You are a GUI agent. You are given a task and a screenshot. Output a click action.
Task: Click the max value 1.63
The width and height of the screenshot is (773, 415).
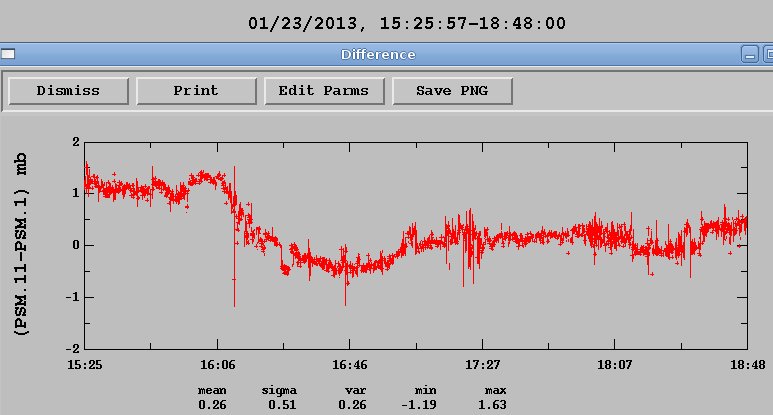pyautogui.click(x=492, y=405)
